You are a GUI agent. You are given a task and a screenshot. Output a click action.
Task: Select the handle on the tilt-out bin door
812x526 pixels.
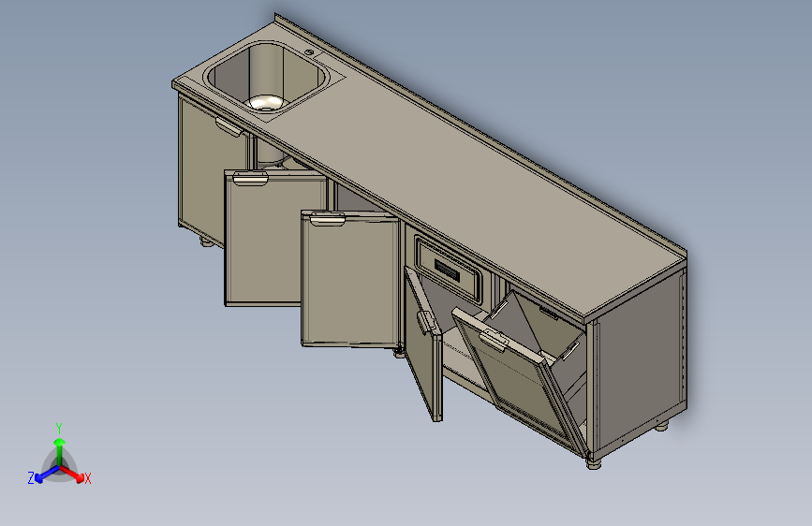pyautogui.click(x=494, y=340)
